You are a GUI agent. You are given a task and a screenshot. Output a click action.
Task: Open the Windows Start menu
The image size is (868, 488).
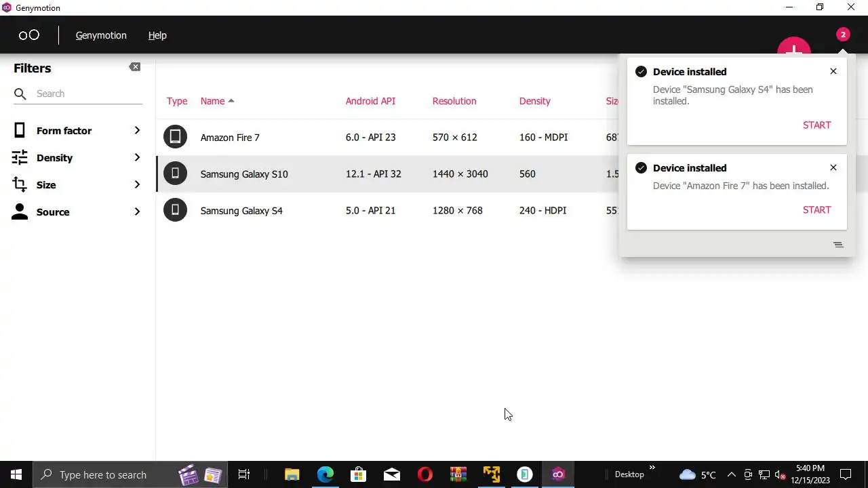pyautogui.click(x=16, y=474)
